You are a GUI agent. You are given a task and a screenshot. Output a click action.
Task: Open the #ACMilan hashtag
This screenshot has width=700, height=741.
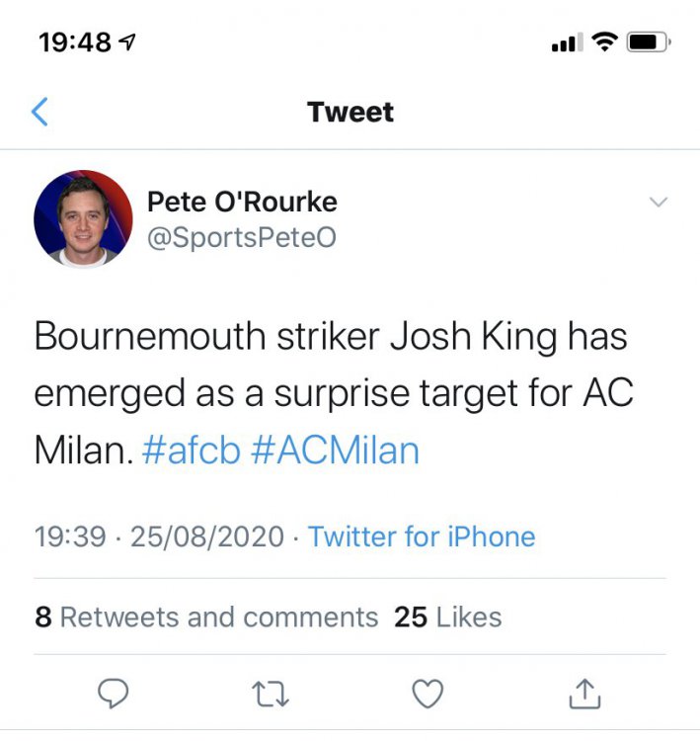coord(336,451)
